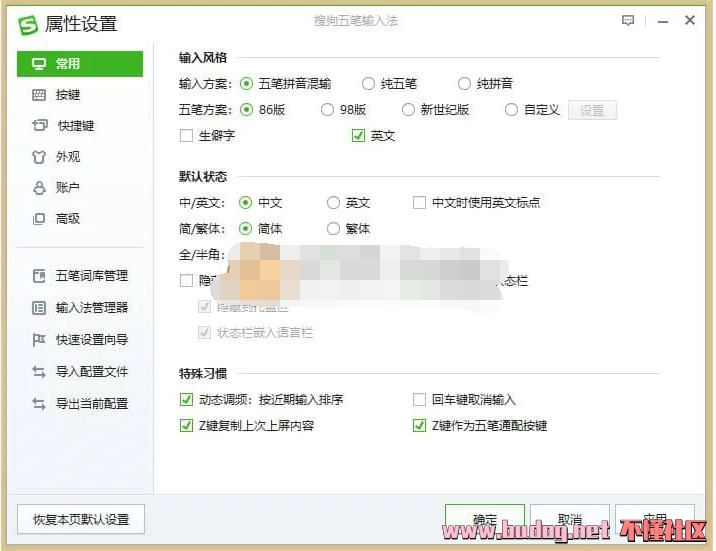The image size is (716, 551).
Task: Click the keyboard icon beside 按键
Action: (39, 95)
